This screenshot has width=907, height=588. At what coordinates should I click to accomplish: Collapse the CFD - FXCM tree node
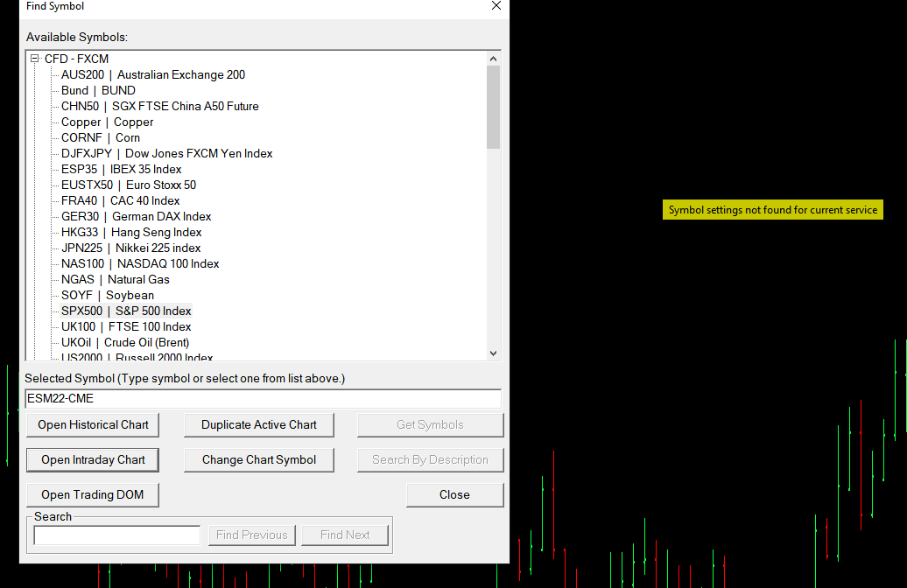pyautogui.click(x=35, y=59)
